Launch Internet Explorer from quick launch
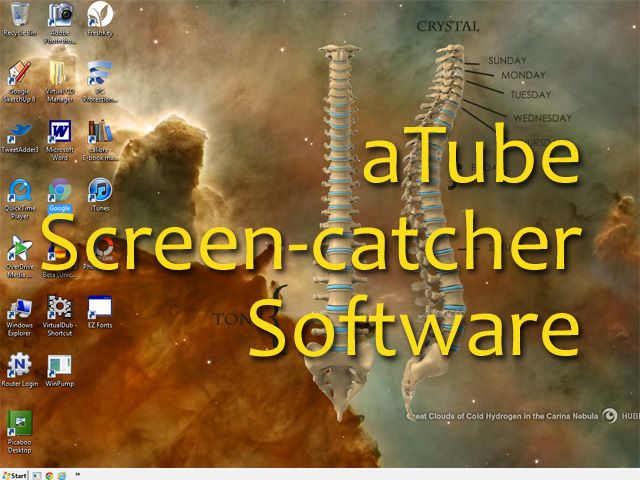 tap(62, 476)
